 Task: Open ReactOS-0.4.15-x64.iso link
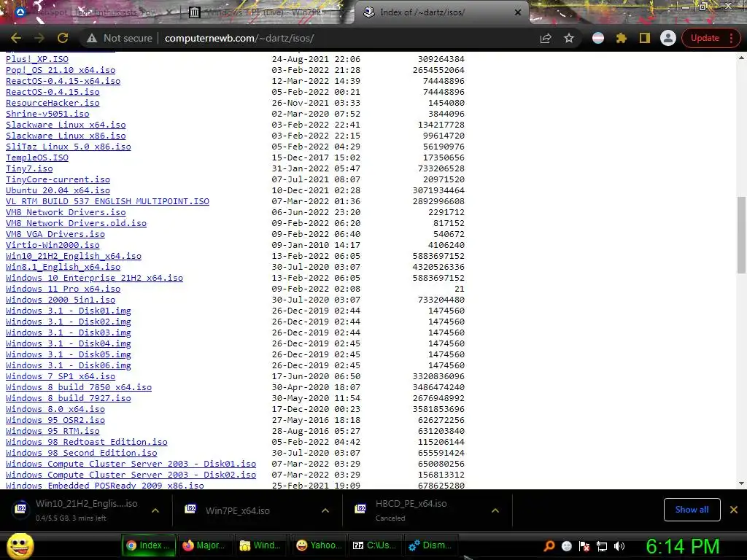(63, 81)
